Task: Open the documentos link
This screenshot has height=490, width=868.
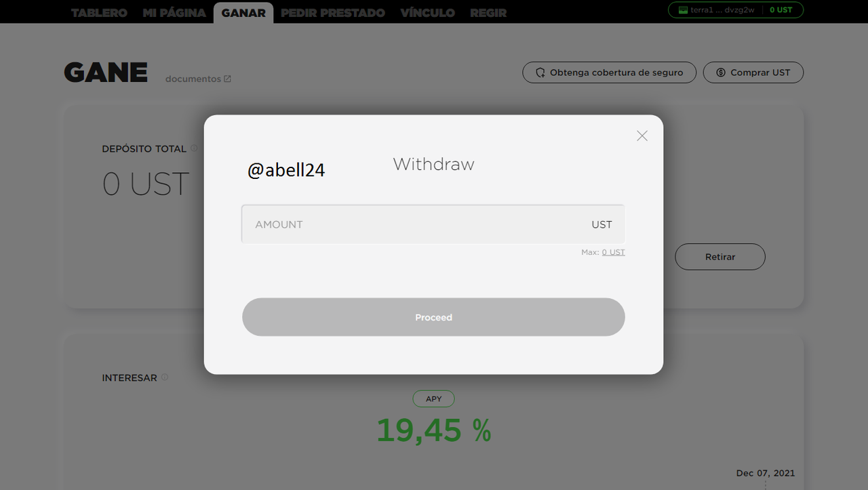Action: click(x=193, y=79)
